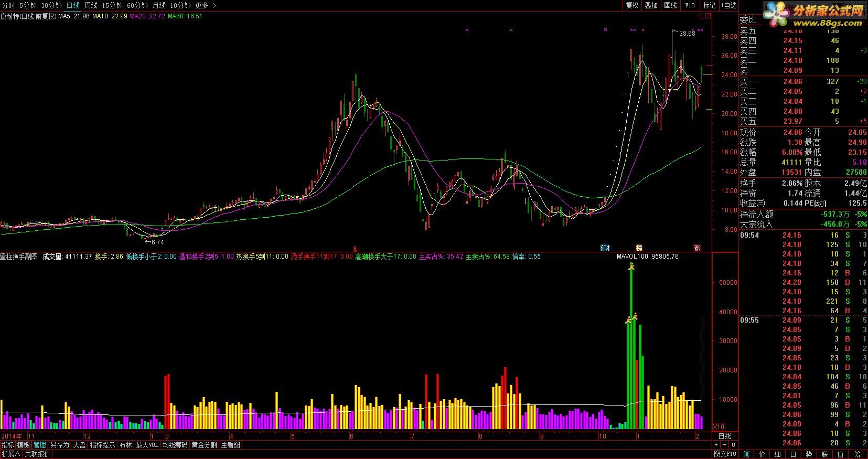Open the 复权 adjustment option
The width and height of the screenshot is (868, 459).
coord(633,5)
